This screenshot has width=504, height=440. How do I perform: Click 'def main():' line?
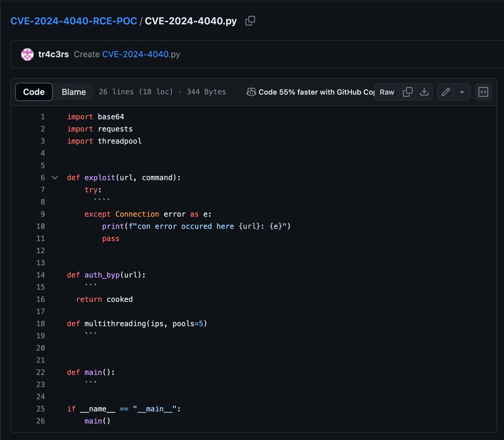tap(91, 372)
